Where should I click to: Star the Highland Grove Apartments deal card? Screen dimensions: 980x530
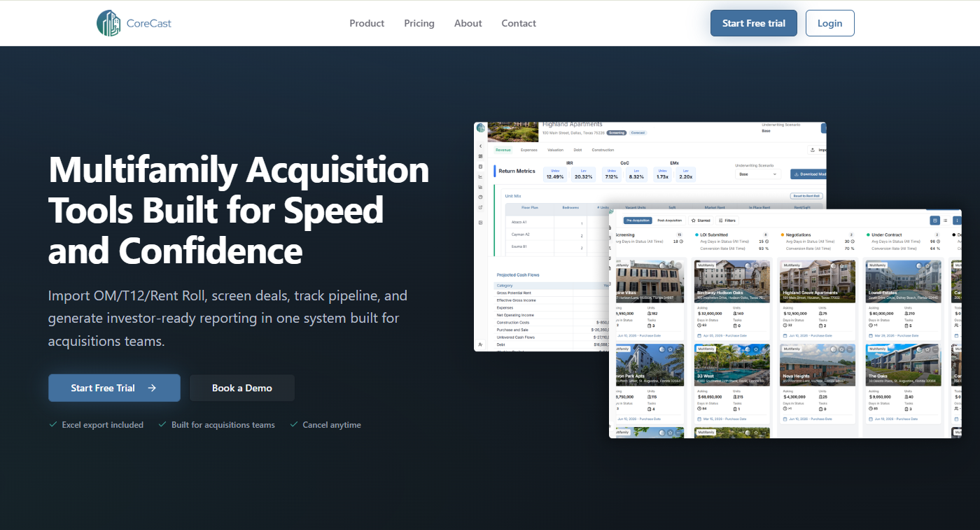pos(842,265)
